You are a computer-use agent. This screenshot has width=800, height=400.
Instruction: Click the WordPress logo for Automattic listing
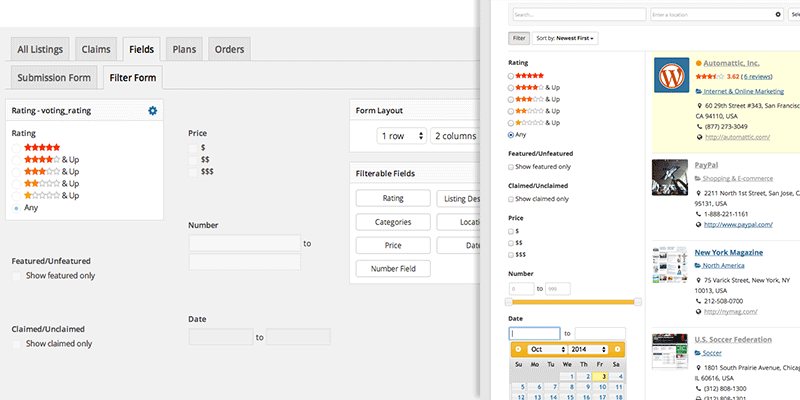coord(671,75)
